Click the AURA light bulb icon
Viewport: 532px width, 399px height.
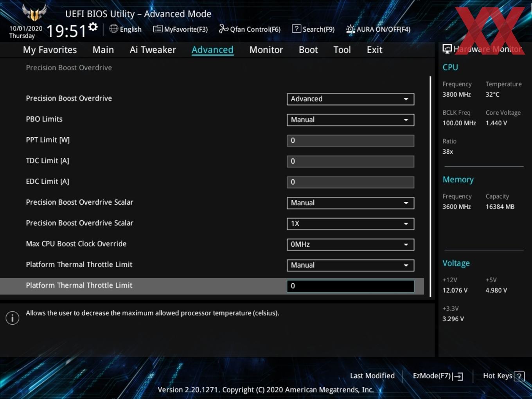(350, 29)
